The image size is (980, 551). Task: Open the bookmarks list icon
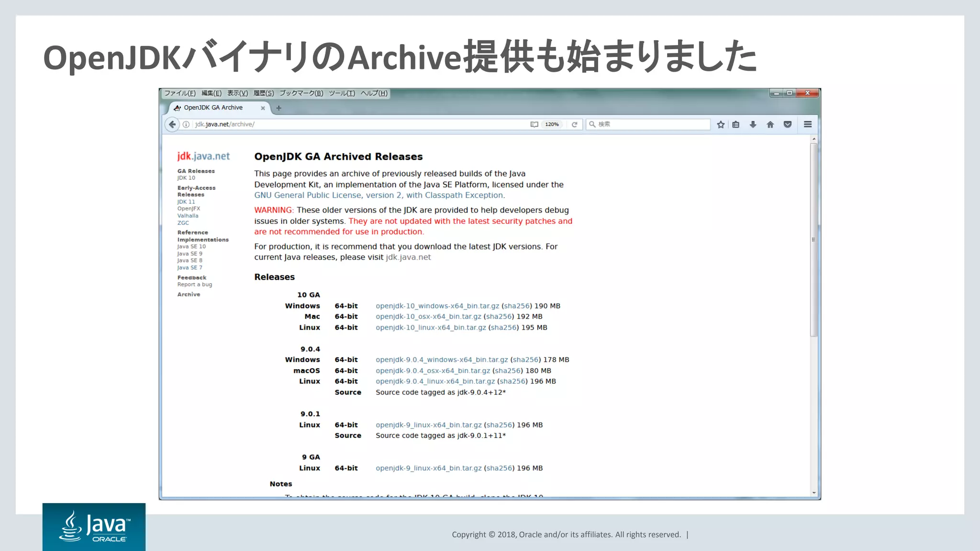click(x=736, y=124)
